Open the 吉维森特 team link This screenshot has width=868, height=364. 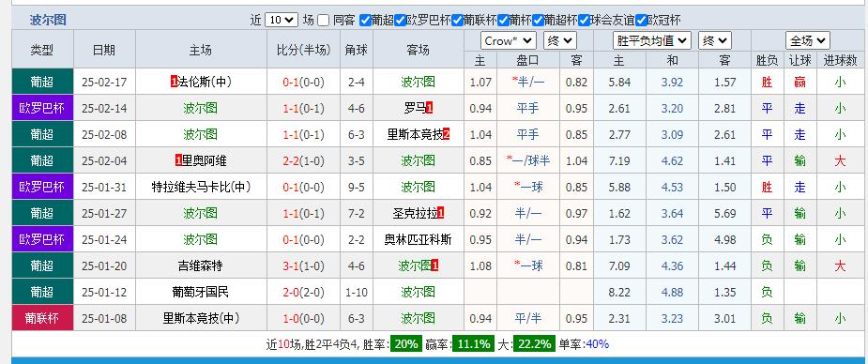pos(201,266)
